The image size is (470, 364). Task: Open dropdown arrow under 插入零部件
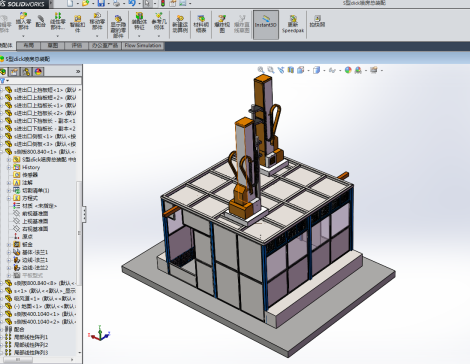pyautogui.click(x=23, y=36)
